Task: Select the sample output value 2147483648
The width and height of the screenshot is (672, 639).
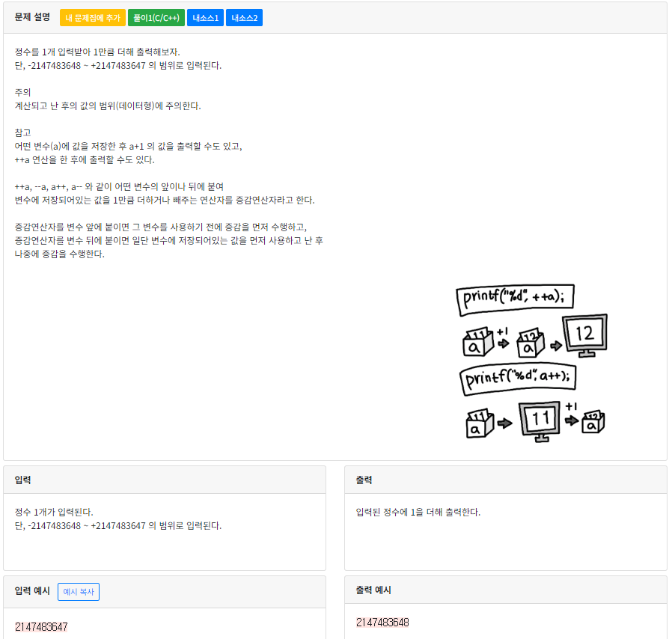Action: click(x=380, y=622)
